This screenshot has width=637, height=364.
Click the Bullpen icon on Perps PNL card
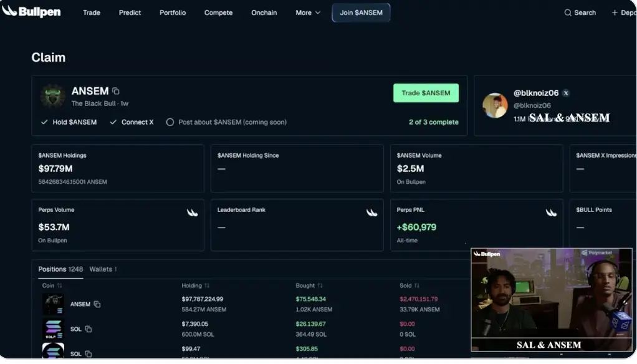point(551,213)
